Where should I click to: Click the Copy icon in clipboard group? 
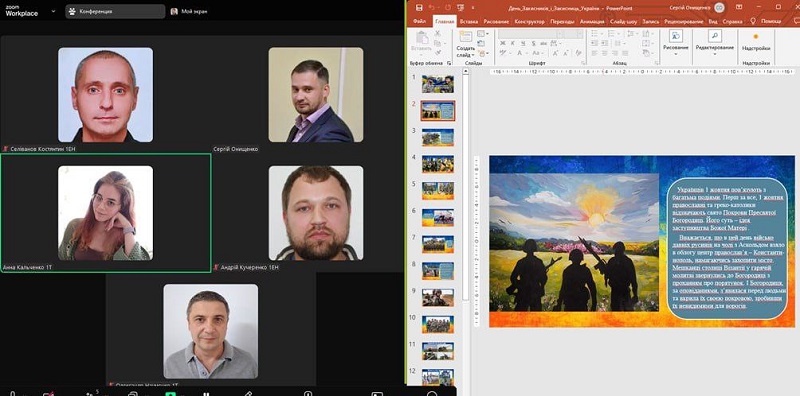tap(437, 43)
